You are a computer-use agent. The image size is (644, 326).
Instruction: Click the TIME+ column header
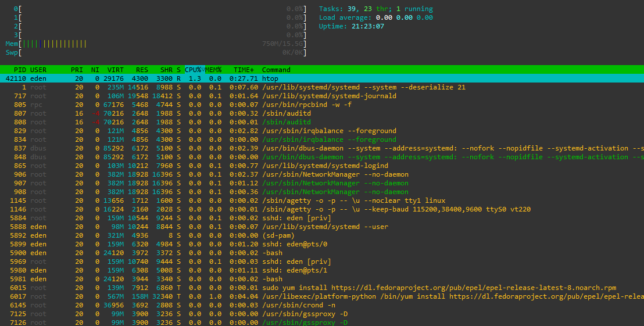(x=244, y=70)
